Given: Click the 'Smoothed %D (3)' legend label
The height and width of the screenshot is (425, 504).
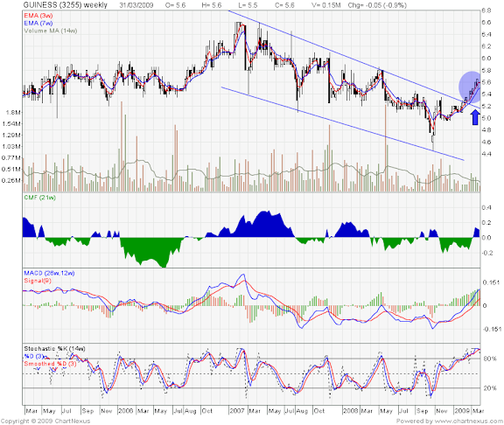Looking at the screenshot, I should [x=50, y=364].
